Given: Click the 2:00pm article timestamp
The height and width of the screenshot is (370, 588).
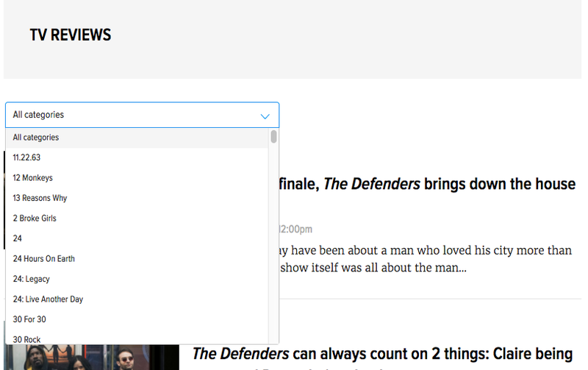Looking at the screenshot, I should tap(296, 230).
